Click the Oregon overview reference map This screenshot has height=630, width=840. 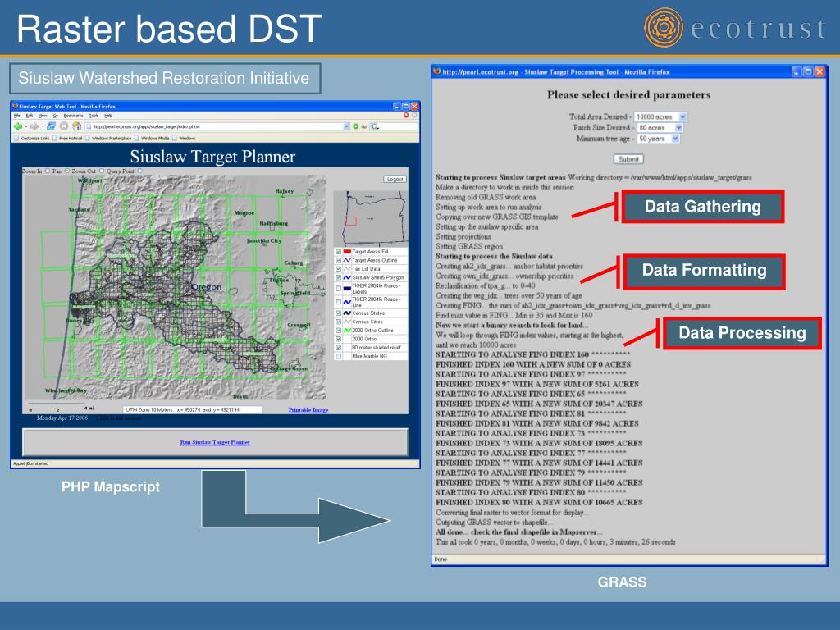(x=370, y=218)
